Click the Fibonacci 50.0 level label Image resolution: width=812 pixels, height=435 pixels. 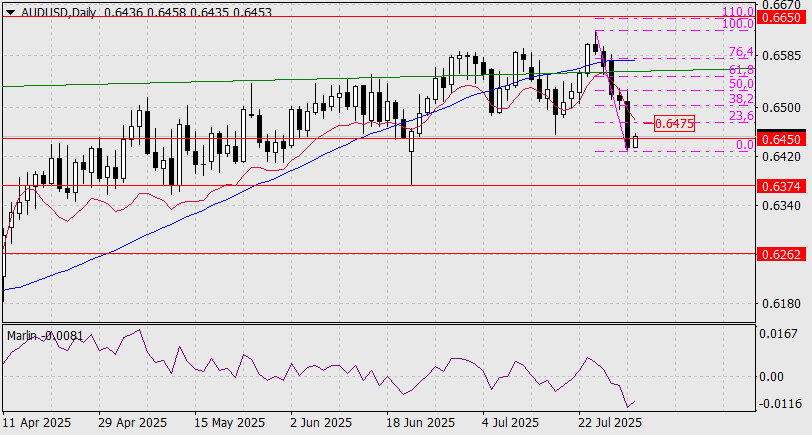point(741,84)
